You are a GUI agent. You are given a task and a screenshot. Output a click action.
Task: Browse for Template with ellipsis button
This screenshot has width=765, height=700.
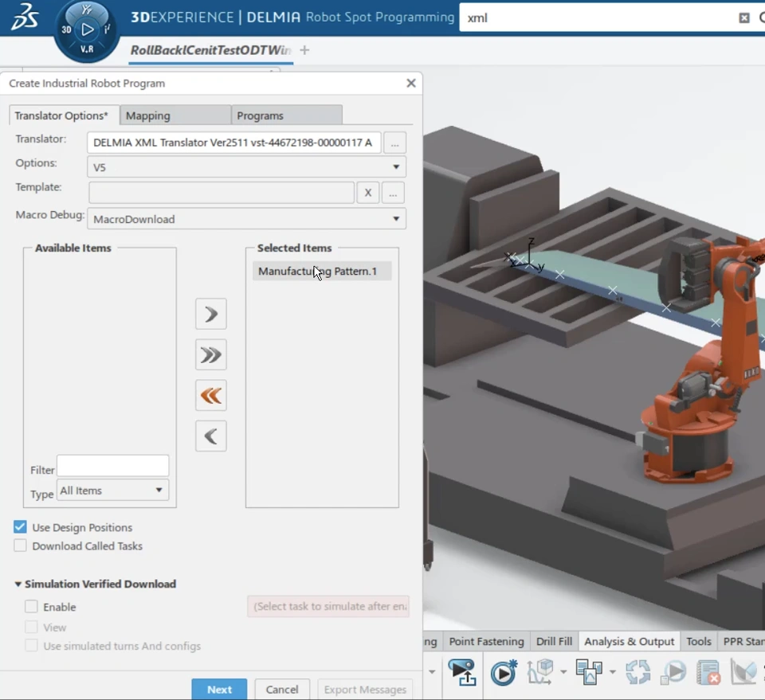[393, 193]
